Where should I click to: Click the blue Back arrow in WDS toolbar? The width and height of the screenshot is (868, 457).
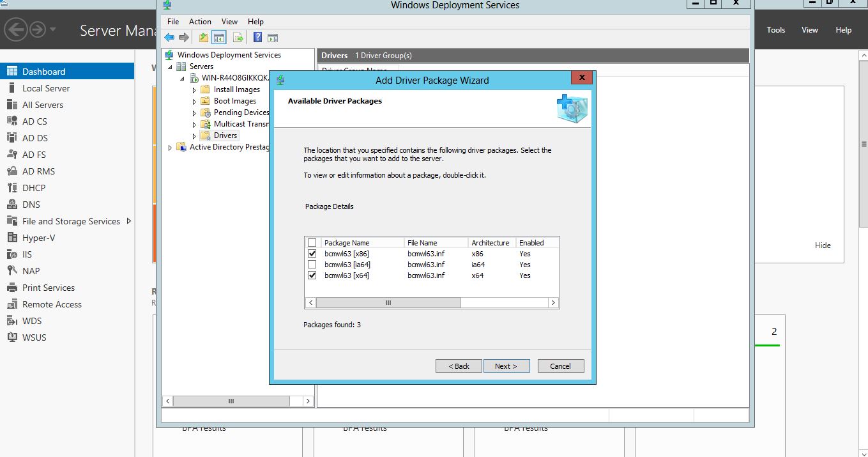(169, 38)
